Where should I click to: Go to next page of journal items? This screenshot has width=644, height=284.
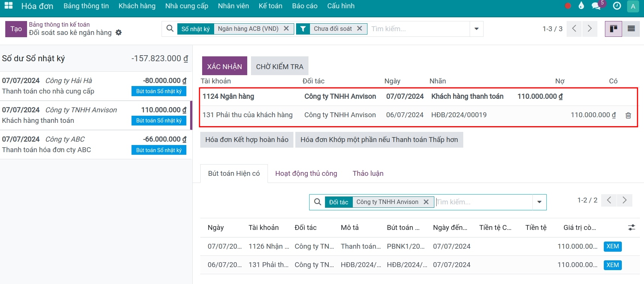pos(624,200)
